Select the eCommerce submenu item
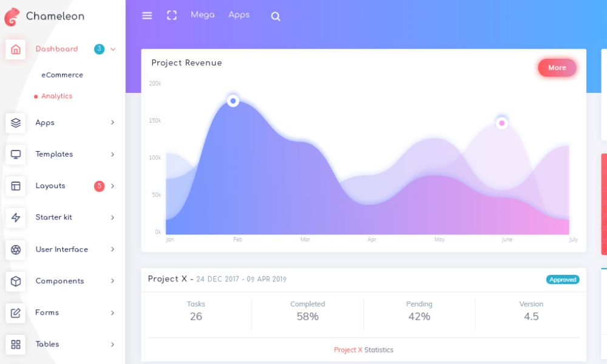The height and width of the screenshot is (364, 607). pyautogui.click(x=62, y=75)
